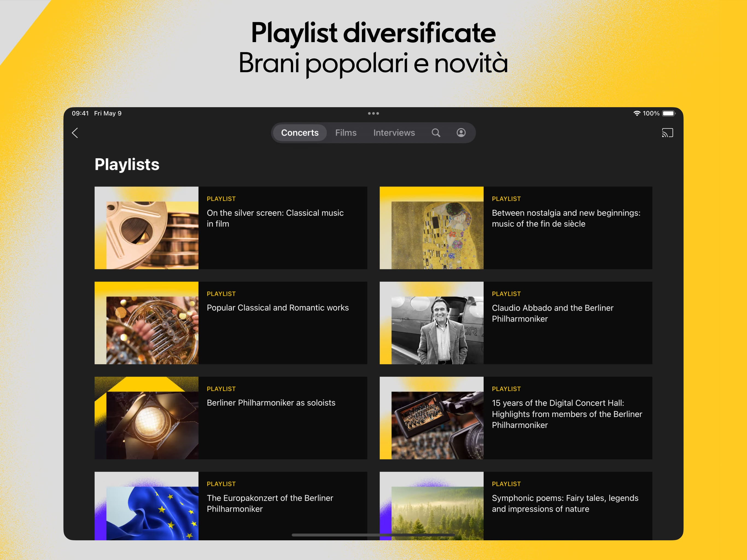Open 'Symphonic poems: Fairy tales' title
This screenshot has height=560, width=747.
click(x=565, y=503)
